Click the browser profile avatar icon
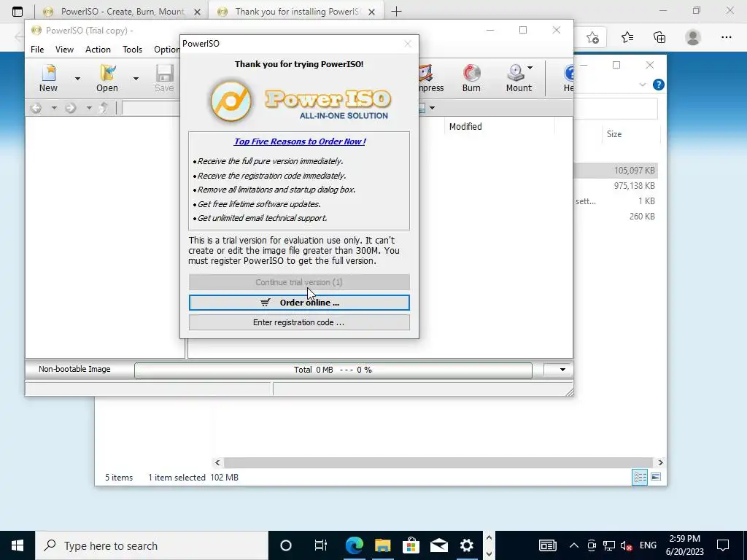The image size is (747, 560). point(693,37)
